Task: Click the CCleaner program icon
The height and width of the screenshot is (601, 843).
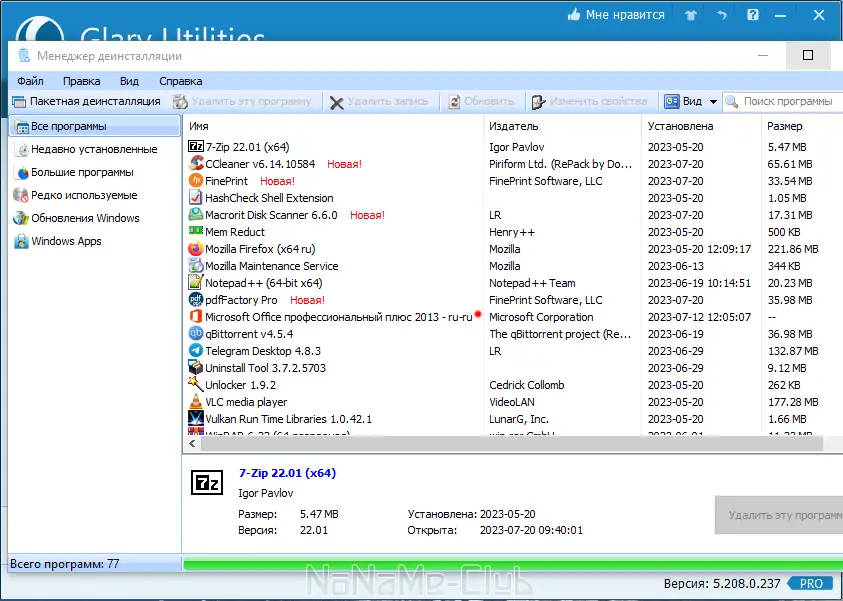Action: (196, 163)
